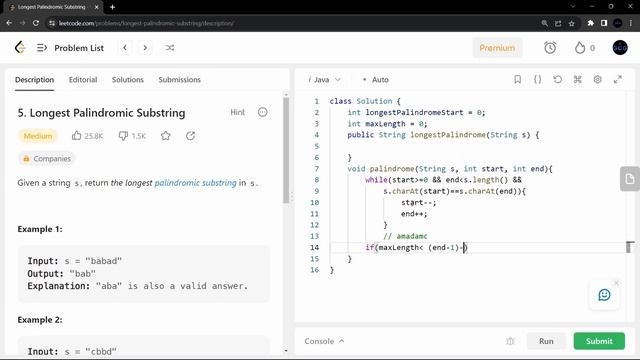Reload the page in browser
Screen dimensions: 640x360
coord(36,23)
